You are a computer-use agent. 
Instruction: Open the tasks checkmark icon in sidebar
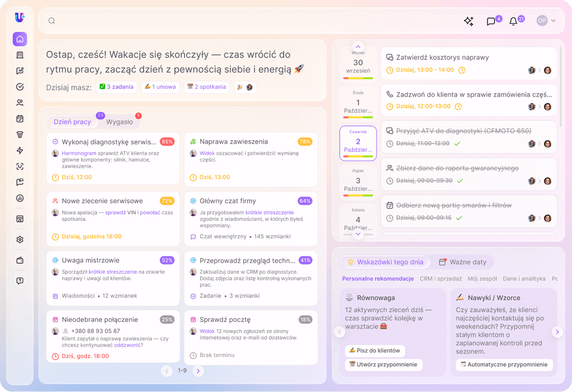[x=20, y=87]
